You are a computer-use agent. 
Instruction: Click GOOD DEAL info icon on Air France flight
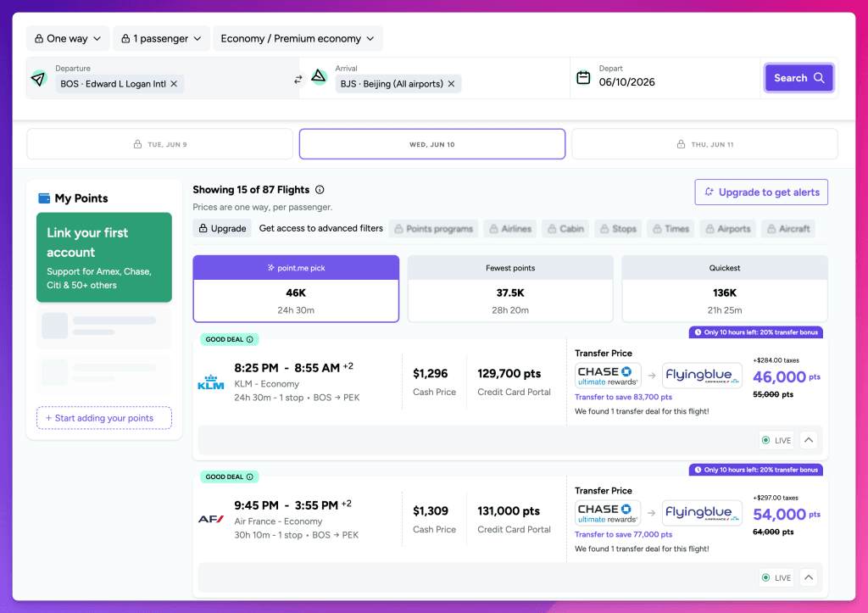click(x=250, y=476)
